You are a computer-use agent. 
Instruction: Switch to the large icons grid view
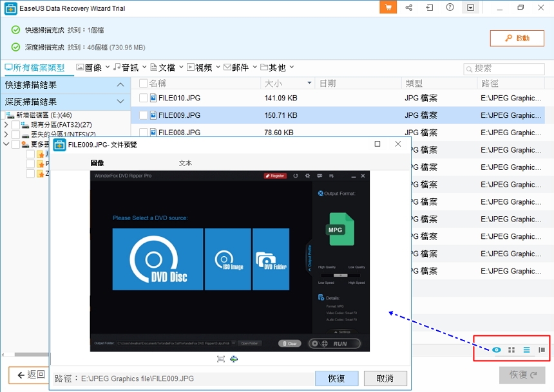[x=511, y=350]
